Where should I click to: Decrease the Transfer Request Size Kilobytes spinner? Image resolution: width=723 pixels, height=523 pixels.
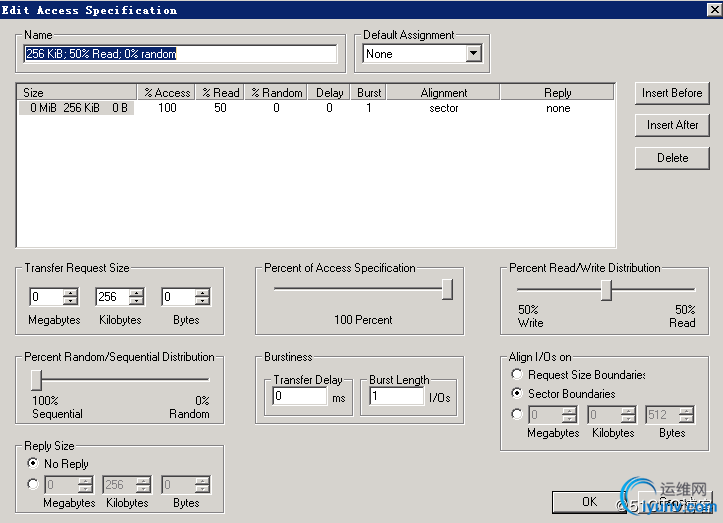pyautogui.click(x=136, y=301)
